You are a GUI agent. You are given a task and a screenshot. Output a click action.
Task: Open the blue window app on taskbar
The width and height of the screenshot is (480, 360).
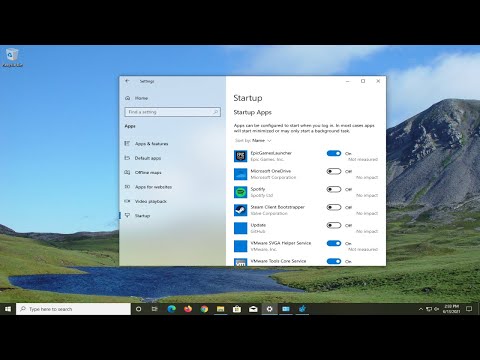pyautogui.click(x=286, y=309)
